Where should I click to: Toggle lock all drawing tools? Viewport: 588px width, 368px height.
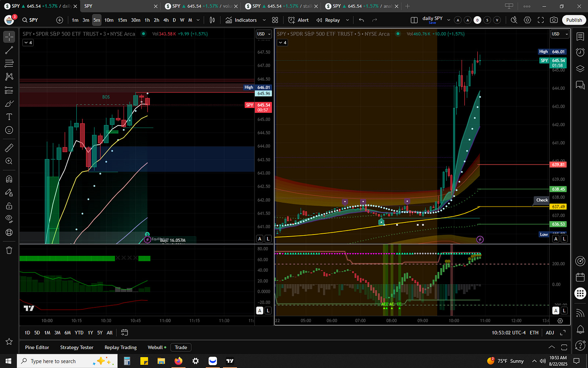(9, 206)
